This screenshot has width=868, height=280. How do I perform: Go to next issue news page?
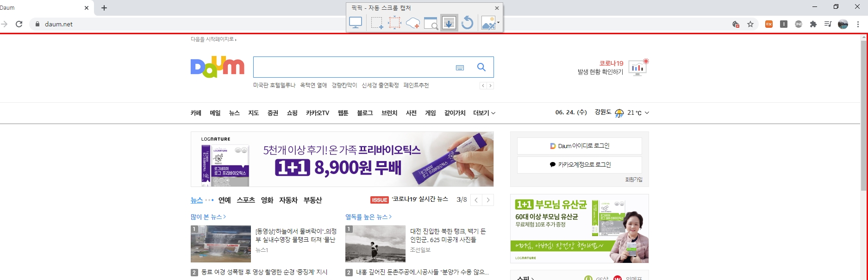coord(488,200)
